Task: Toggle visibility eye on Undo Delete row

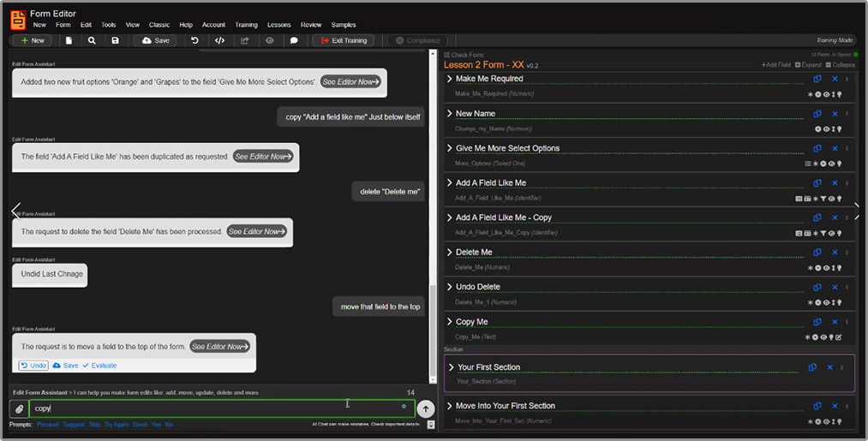Action: click(x=826, y=302)
